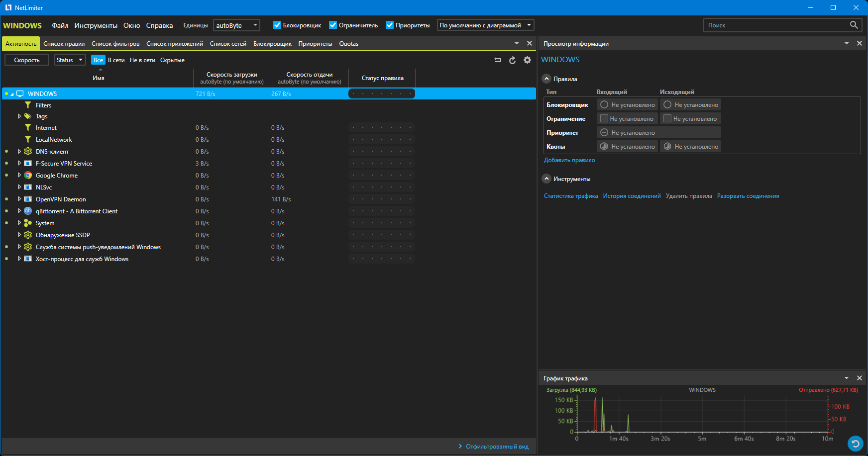The height and width of the screenshot is (456, 868).
Task: Collapse the Правила section
Action: click(x=547, y=79)
